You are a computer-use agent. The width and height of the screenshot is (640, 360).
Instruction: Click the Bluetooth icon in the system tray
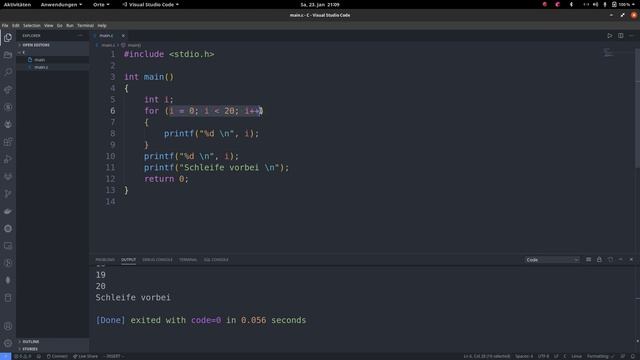(571, 4)
